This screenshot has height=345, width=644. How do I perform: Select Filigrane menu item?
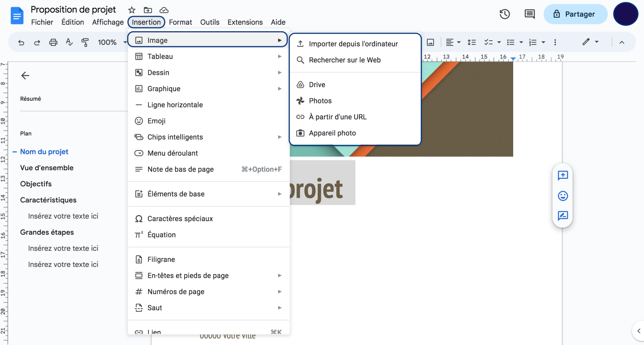208,259
